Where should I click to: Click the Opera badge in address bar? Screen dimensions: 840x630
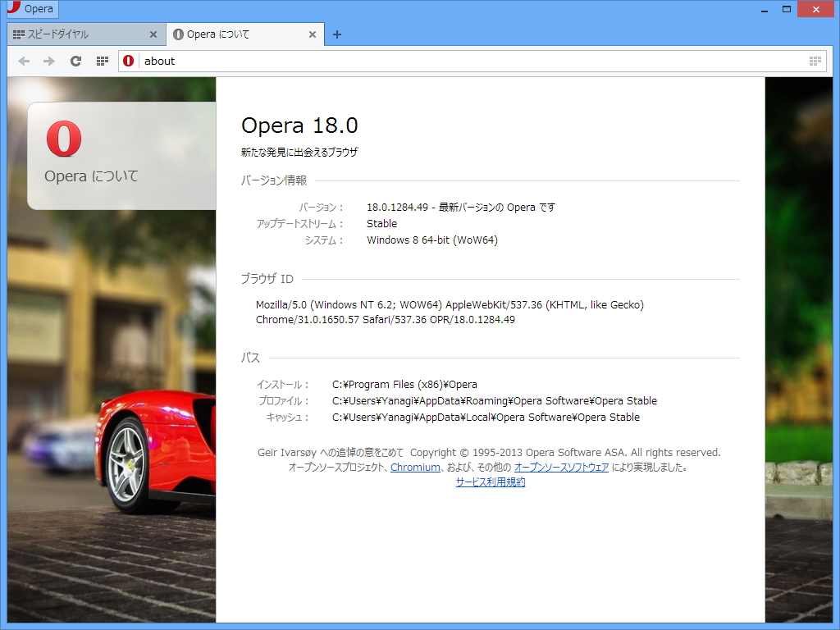pyautogui.click(x=128, y=61)
